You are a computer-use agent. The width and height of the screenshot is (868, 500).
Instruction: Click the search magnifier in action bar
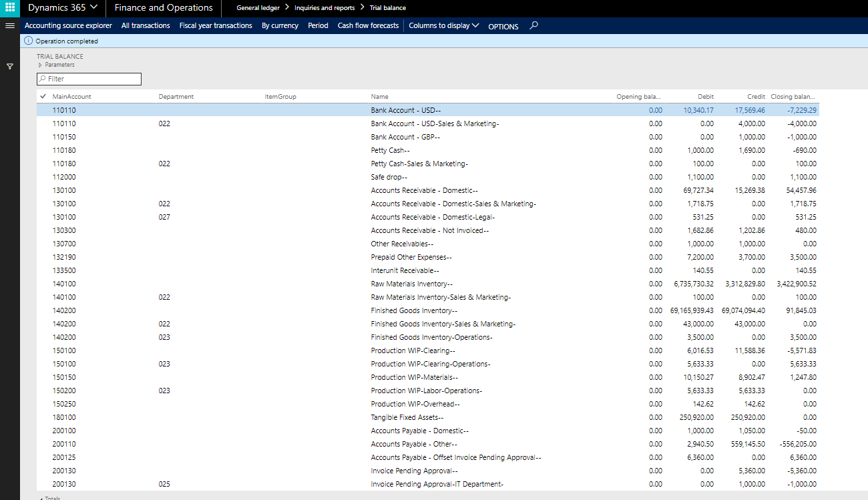[533, 25]
